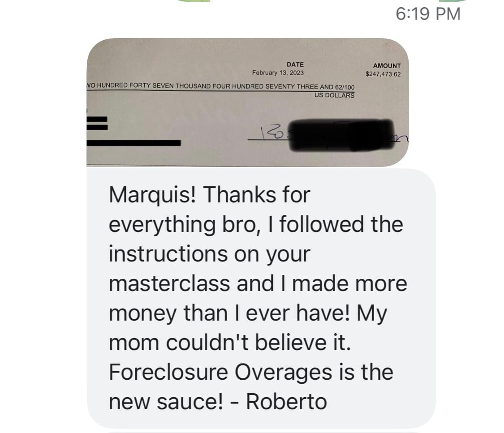Click the word "masterclass" in the message
This screenshot has height=433, width=504.
(169, 283)
